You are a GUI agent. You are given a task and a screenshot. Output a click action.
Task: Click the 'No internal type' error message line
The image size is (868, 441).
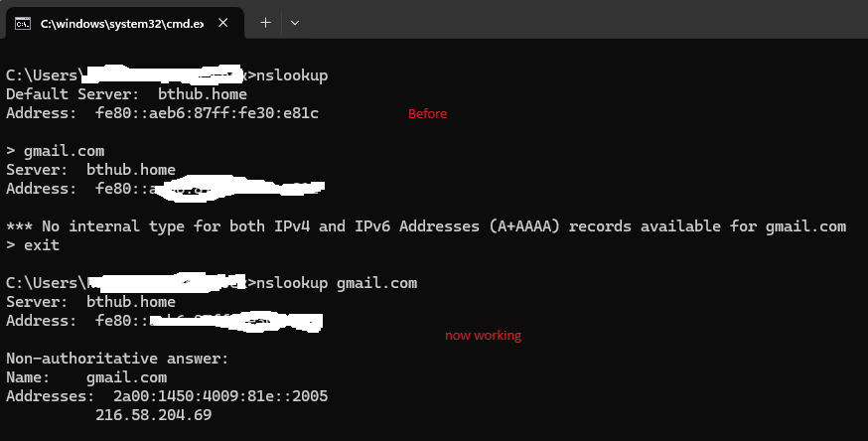(x=425, y=226)
